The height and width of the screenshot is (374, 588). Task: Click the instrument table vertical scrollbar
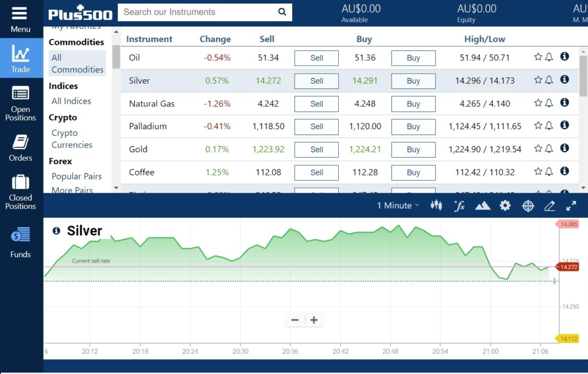point(583,76)
